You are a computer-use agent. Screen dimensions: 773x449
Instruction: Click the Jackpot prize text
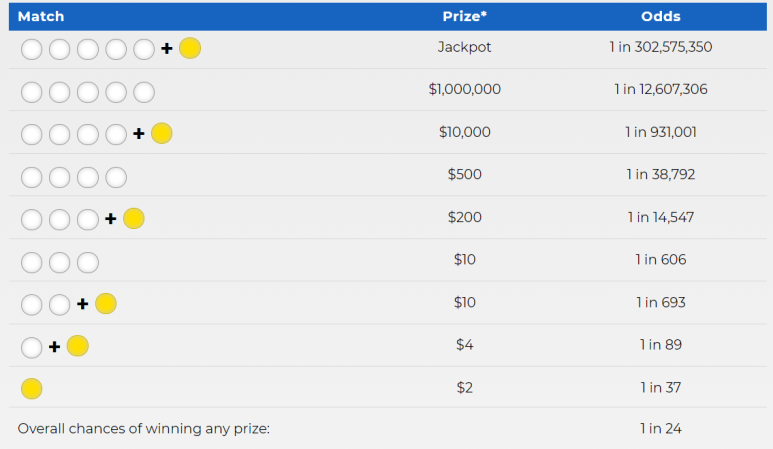[464, 47]
